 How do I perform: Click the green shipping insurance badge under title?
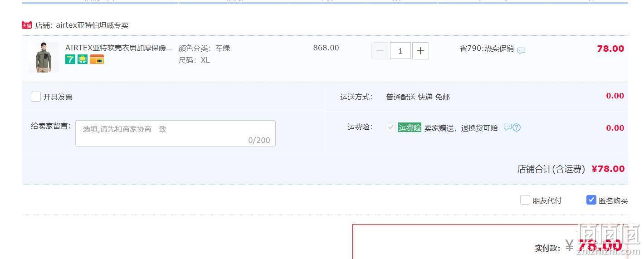pyautogui.click(x=83, y=59)
